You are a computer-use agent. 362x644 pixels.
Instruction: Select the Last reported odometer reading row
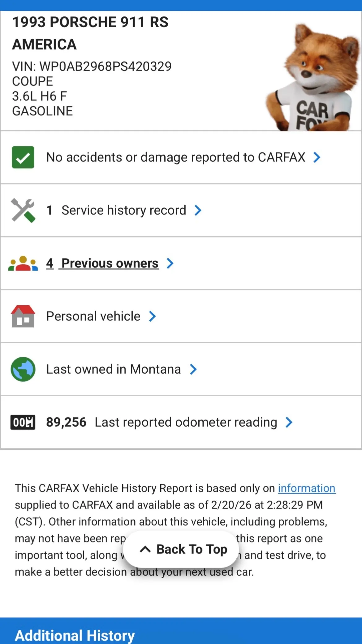[x=181, y=422]
